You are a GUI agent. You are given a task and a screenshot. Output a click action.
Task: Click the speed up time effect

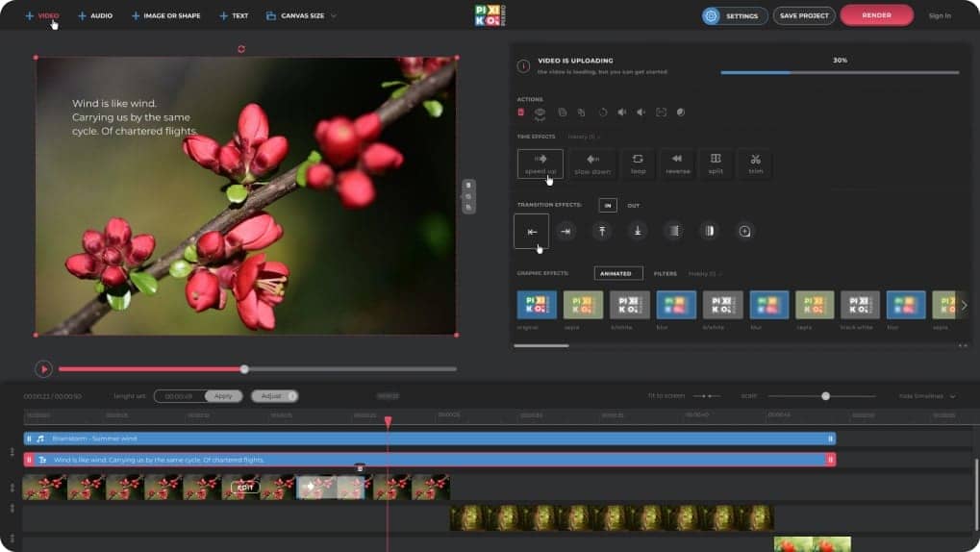click(x=540, y=163)
